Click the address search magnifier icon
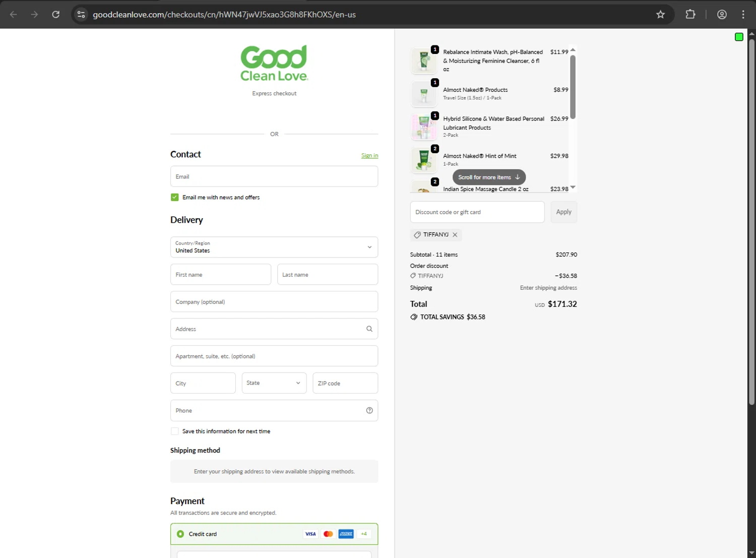Viewport: 756px width, 558px height. (369, 329)
